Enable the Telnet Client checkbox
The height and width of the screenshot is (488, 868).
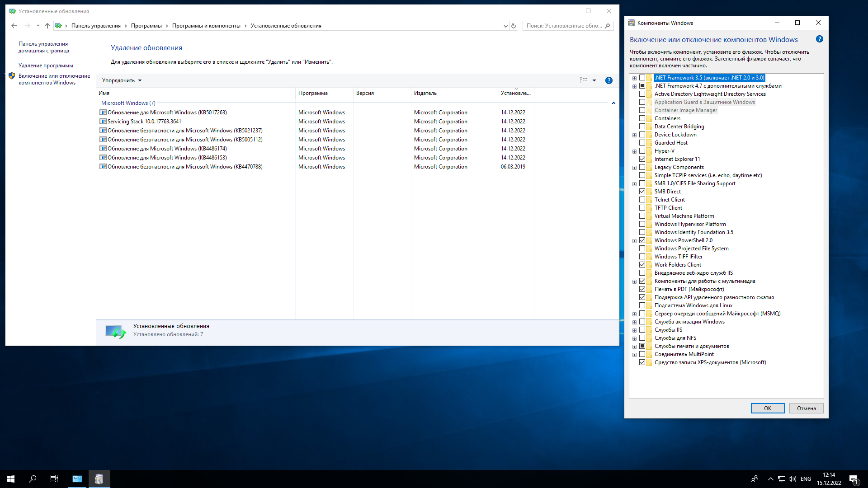point(642,200)
